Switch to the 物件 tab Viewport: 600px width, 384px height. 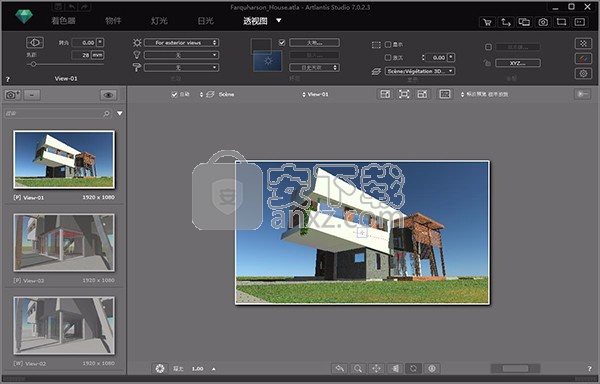[x=113, y=20]
